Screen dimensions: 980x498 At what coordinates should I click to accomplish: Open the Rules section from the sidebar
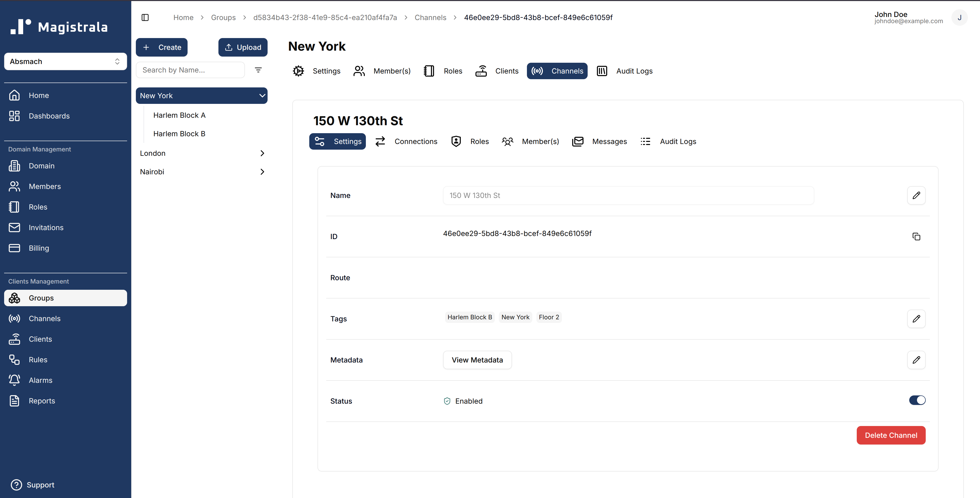pos(38,359)
